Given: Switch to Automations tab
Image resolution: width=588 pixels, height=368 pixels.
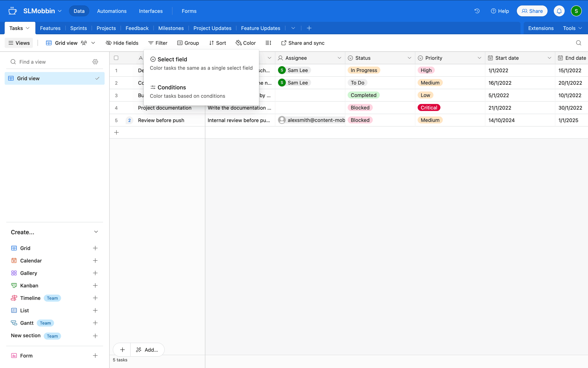Looking at the screenshot, I should point(112,11).
